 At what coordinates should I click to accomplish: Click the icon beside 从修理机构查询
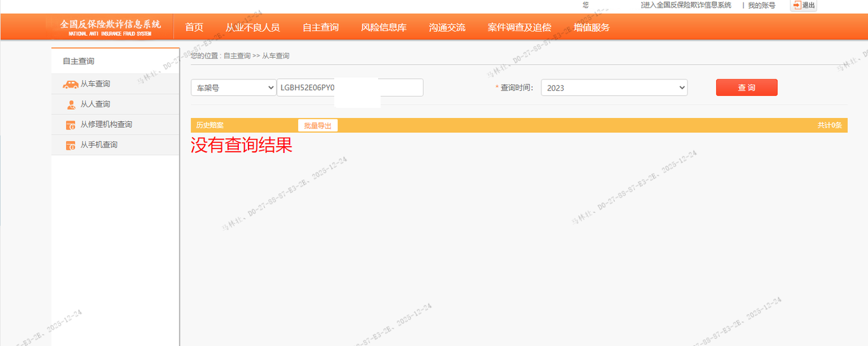point(71,125)
